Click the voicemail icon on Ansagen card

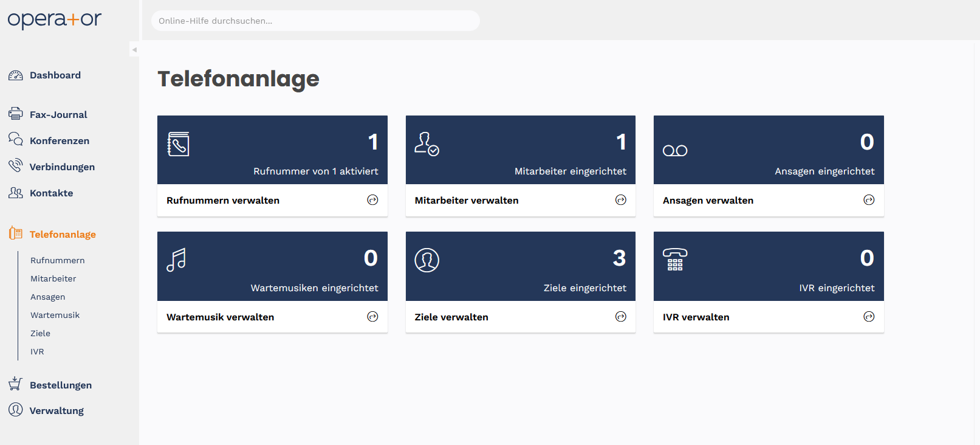675,151
